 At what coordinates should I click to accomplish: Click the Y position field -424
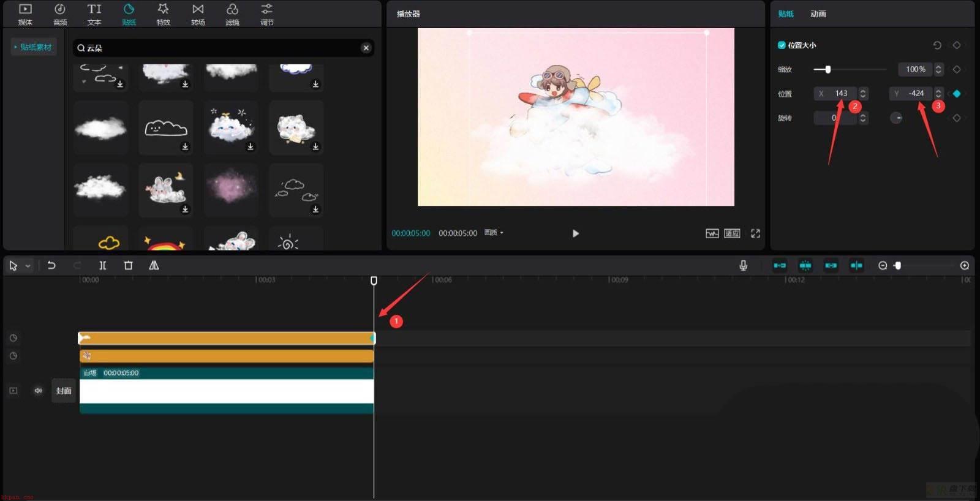(x=911, y=93)
